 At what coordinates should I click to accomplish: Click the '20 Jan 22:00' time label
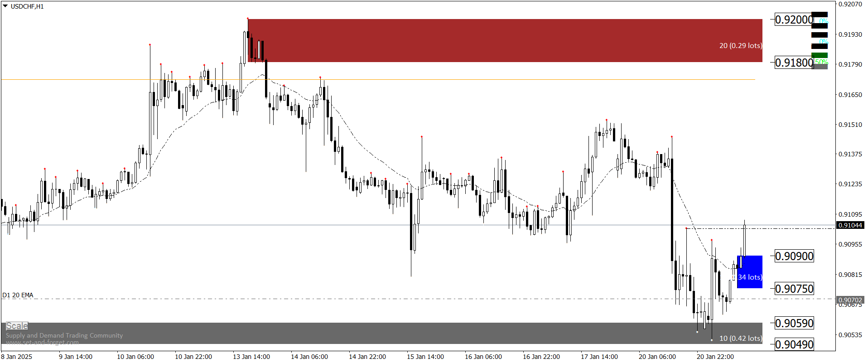[x=715, y=357]
